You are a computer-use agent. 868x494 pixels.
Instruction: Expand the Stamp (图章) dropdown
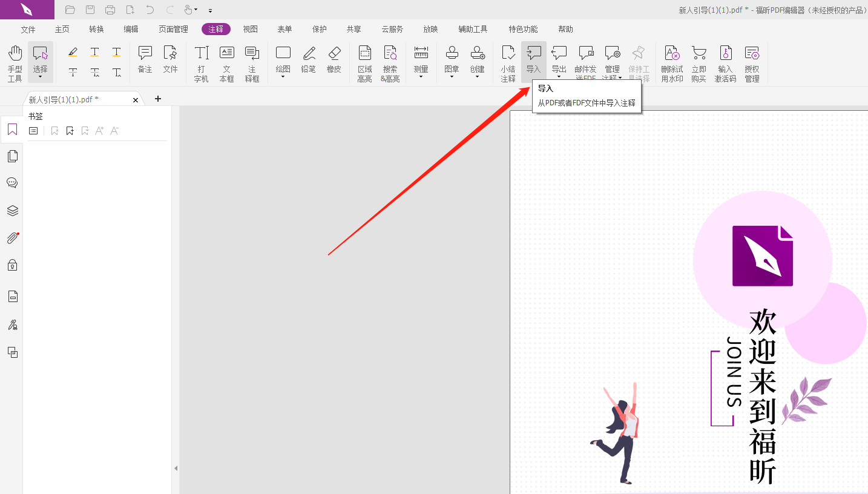point(452,63)
